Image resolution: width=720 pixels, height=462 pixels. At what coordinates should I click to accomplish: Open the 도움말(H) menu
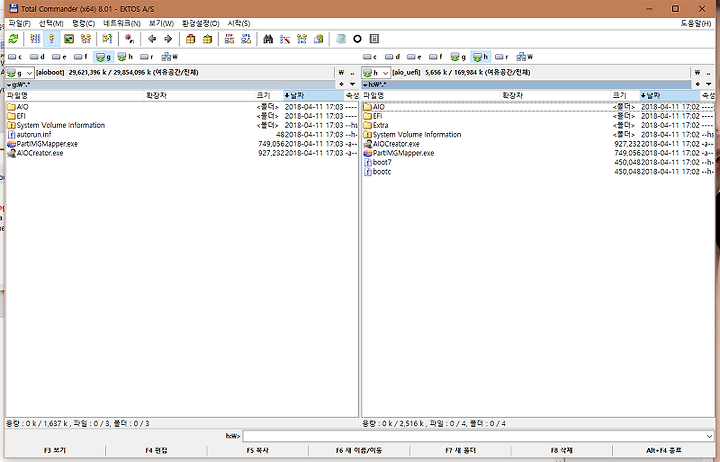pyautogui.click(x=696, y=23)
